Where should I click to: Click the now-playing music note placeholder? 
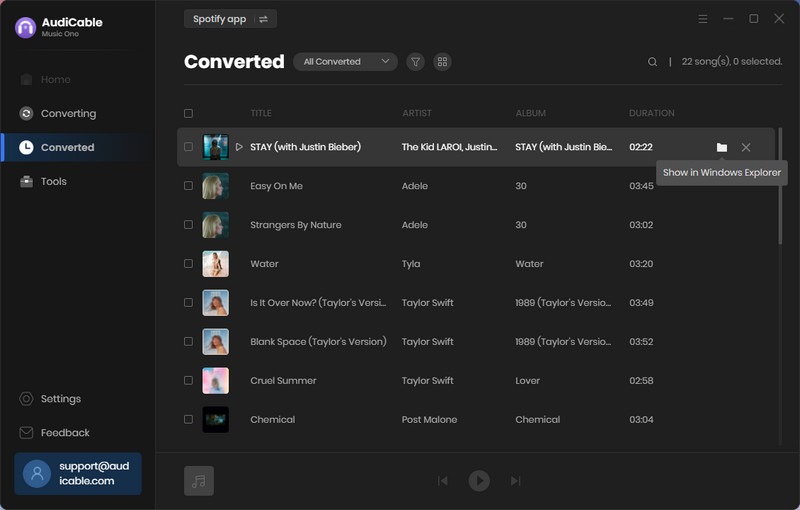199,480
